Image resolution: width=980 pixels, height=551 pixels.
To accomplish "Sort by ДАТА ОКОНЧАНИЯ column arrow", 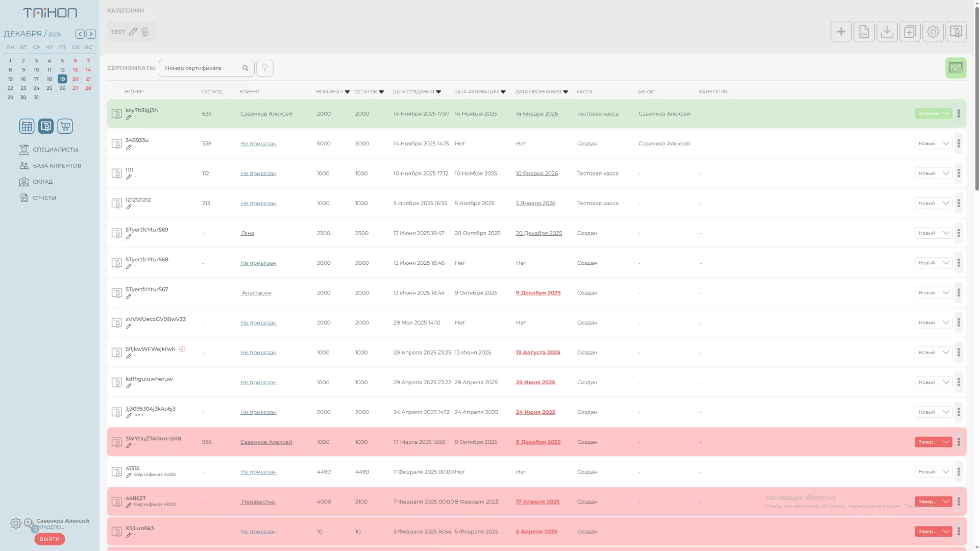I will 565,92.
